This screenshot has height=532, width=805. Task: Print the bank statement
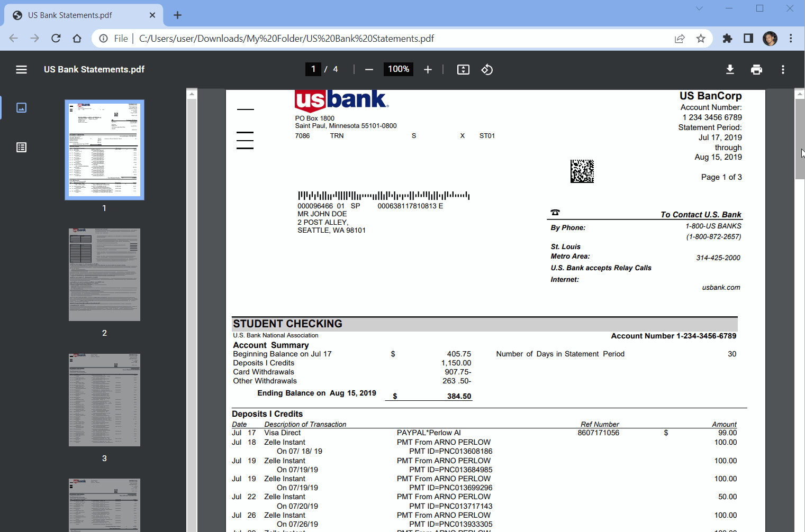click(756, 69)
